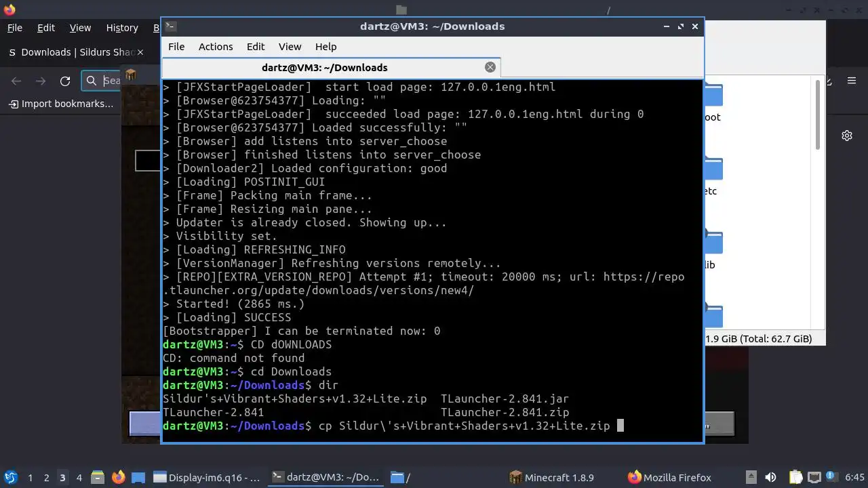
Task: Click the 6:45 clock in the panel
Action: pos(854,477)
